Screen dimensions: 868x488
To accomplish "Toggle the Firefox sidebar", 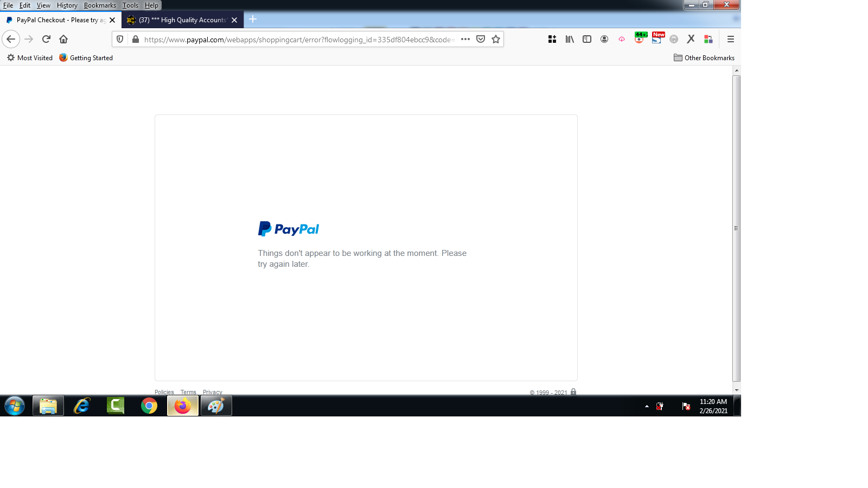I will (587, 39).
